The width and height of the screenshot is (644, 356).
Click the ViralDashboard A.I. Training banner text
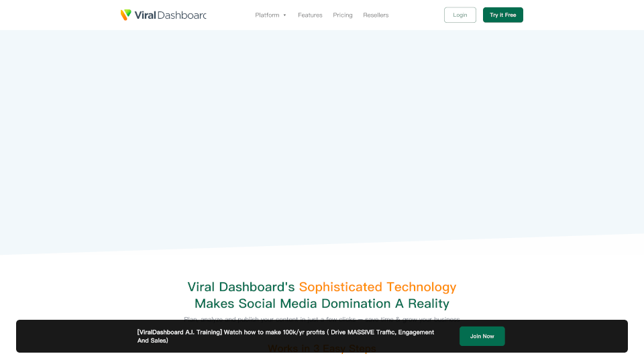(x=286, y=337)
